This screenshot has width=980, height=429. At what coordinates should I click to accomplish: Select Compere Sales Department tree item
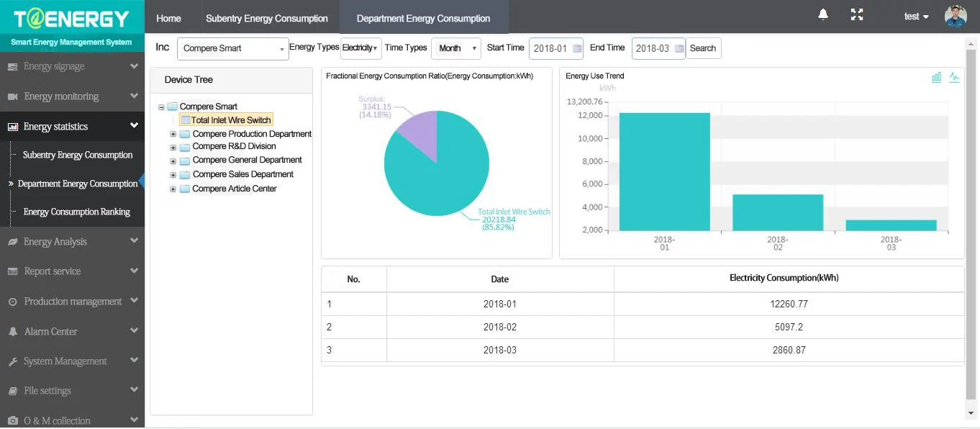click(242, 174)
